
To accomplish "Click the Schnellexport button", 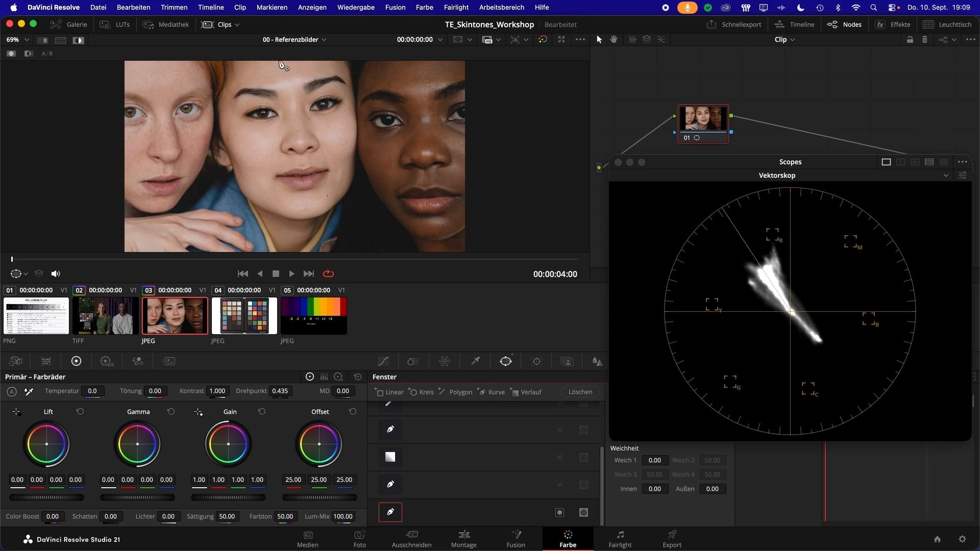I will (734, 24).
